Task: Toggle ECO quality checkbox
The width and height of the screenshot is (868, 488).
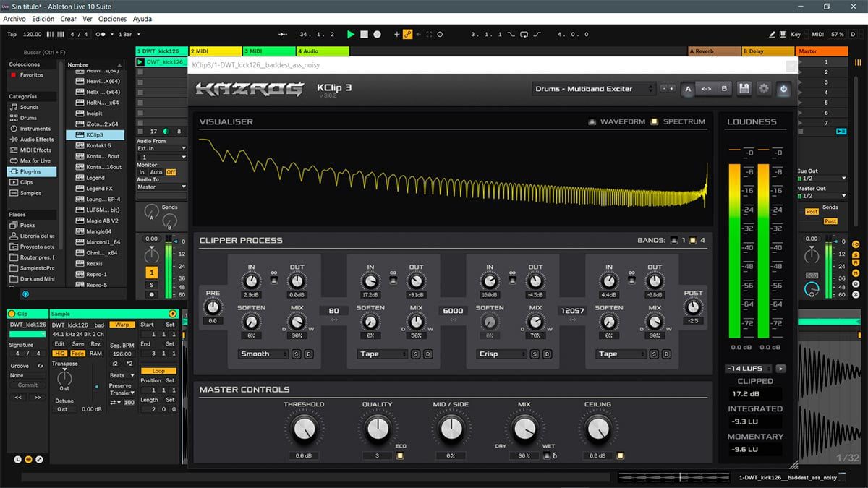Action: coord(400,456)
